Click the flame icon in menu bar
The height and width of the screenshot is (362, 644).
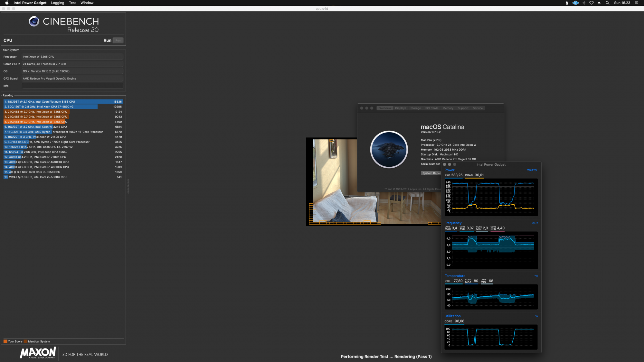(x=567, y=3)
